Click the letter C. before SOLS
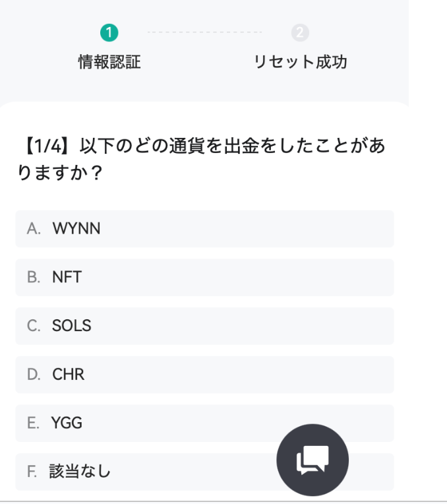Viewport: 447px width, 504px height. (34, 326)
